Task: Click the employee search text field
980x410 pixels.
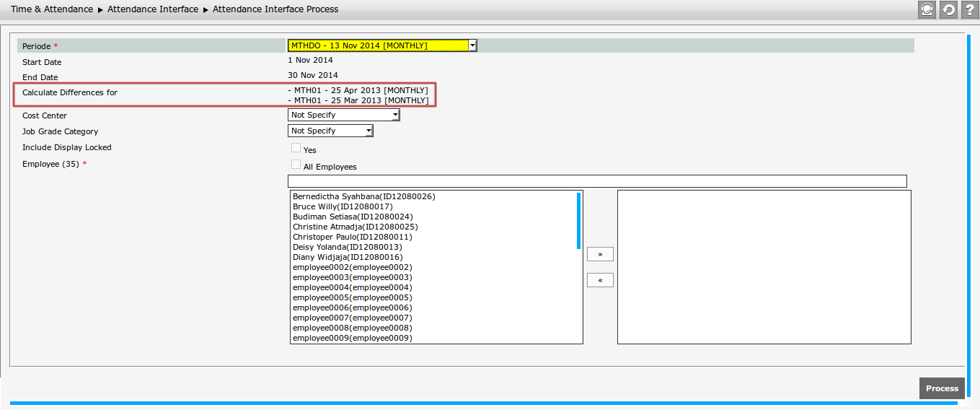Action: pyautogui.click(x=597, y=181)
